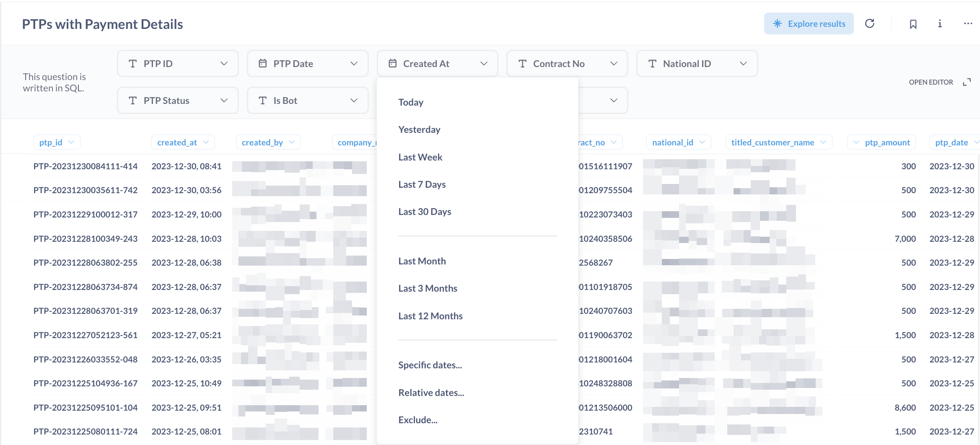
Task: Click the calendar icon in PTP Date filter
Action: click(x=263, y=64)
